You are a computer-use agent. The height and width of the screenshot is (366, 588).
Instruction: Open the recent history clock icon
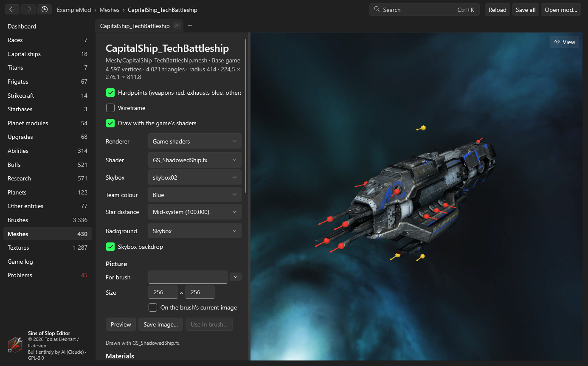[x=45, y=9]
